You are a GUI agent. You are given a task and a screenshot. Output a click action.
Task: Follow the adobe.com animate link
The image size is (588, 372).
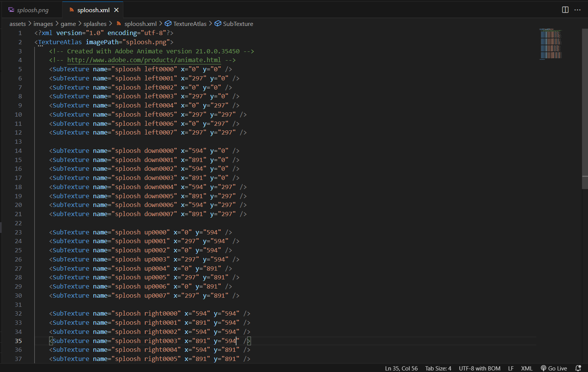144,60
